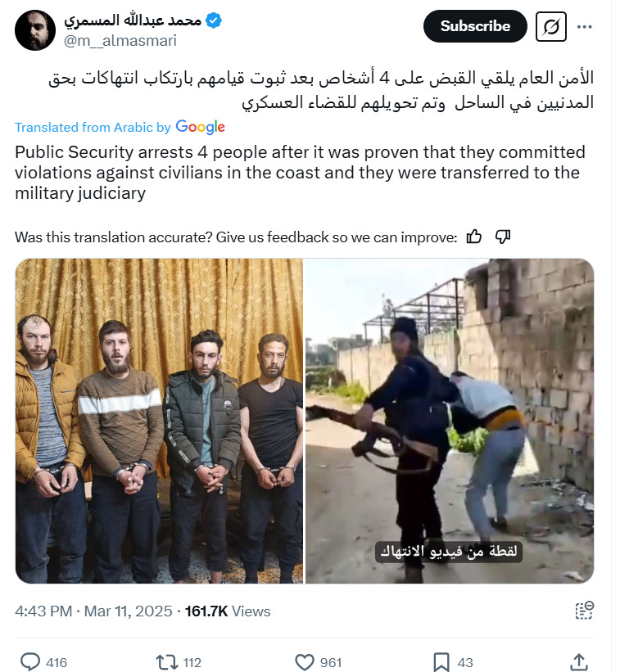Open the photo of four handcuffed men

tap(159, 421)
